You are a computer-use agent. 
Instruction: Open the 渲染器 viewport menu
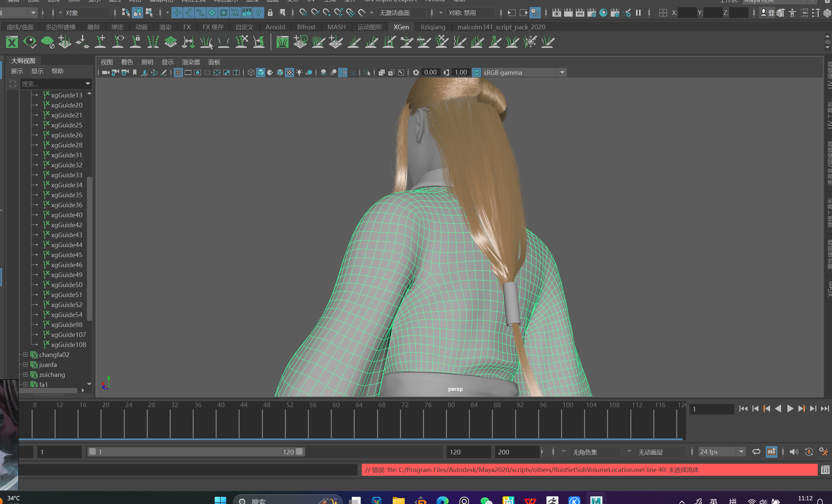tap(191, 62)
